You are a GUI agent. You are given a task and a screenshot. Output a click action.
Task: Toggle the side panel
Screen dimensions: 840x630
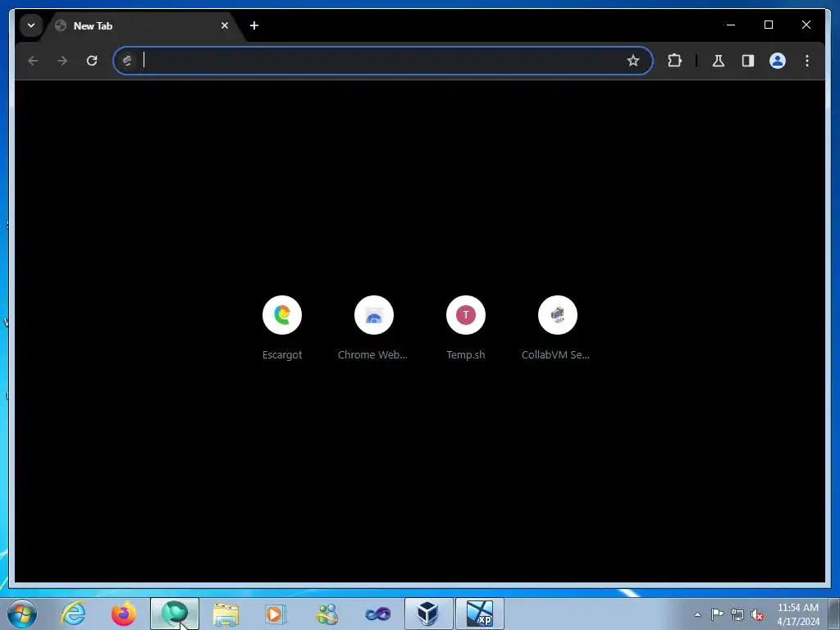point(748,61)
